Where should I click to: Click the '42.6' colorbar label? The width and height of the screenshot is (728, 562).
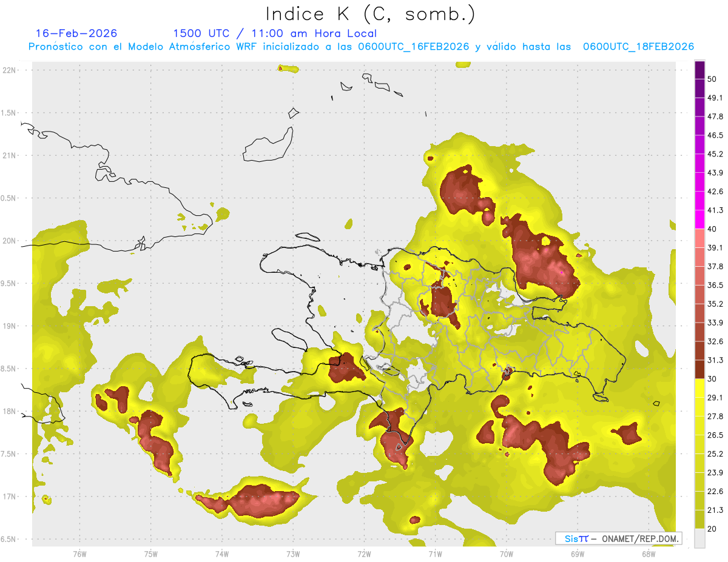coord(715,192)
